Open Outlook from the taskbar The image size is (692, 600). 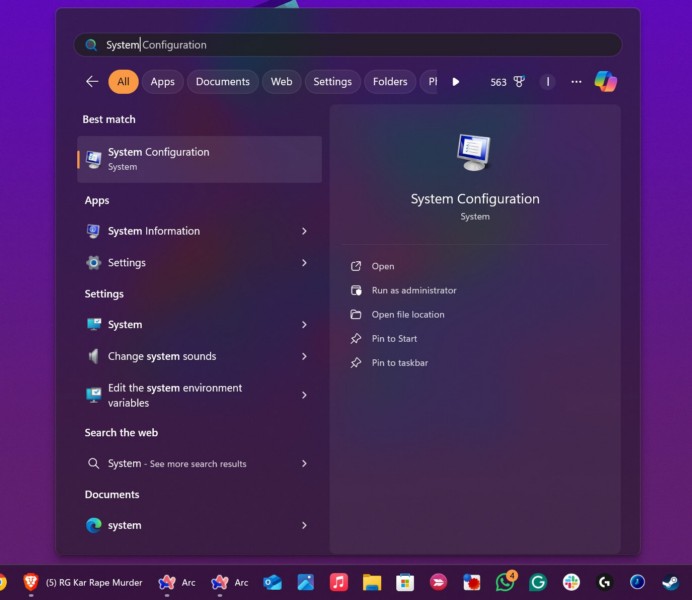tap(273, 582)
